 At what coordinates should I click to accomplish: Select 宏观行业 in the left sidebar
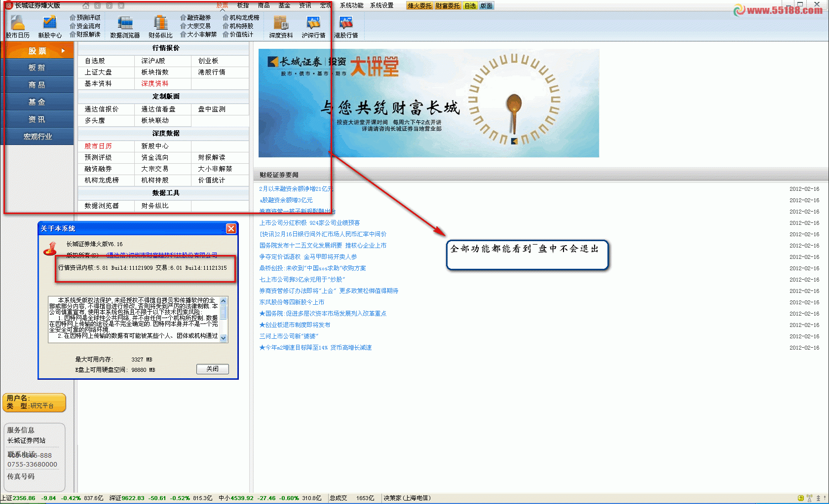pos(38,137)
